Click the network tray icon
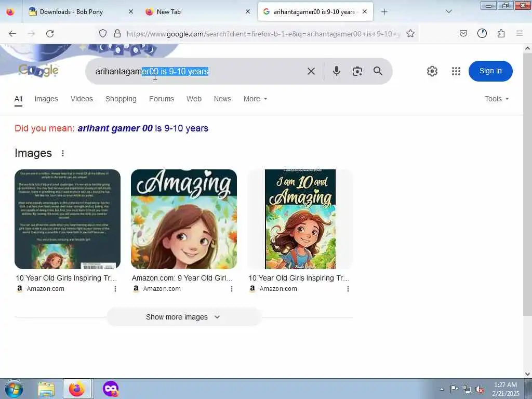Screen dimensions: 532x399 [467, 389]
